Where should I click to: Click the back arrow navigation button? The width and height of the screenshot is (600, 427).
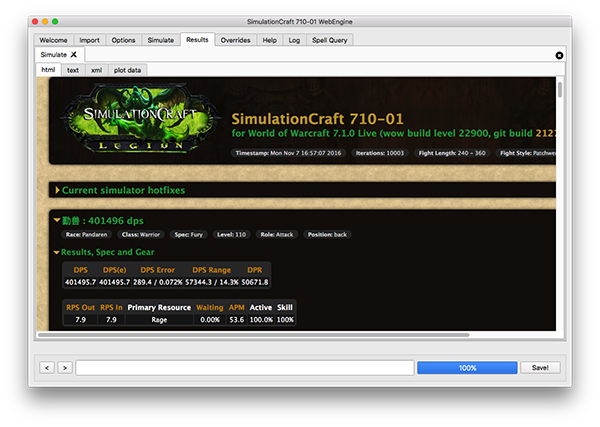click(x=47, y=368)
